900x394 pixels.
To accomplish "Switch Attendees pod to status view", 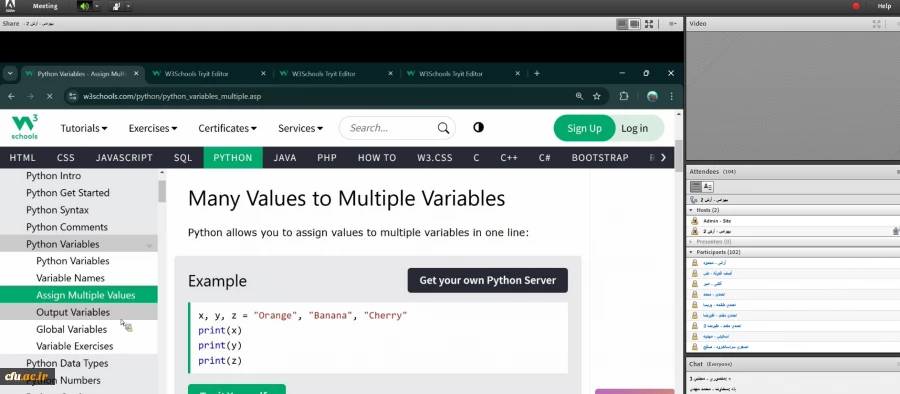I will coord(708,187).
